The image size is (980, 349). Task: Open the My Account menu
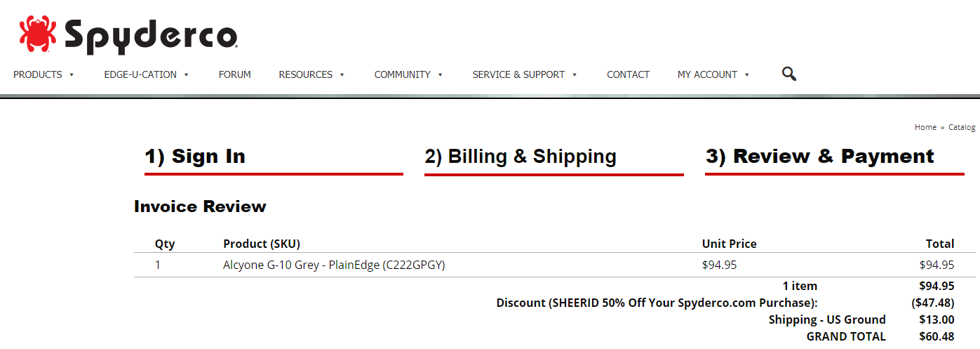(707, 74)
